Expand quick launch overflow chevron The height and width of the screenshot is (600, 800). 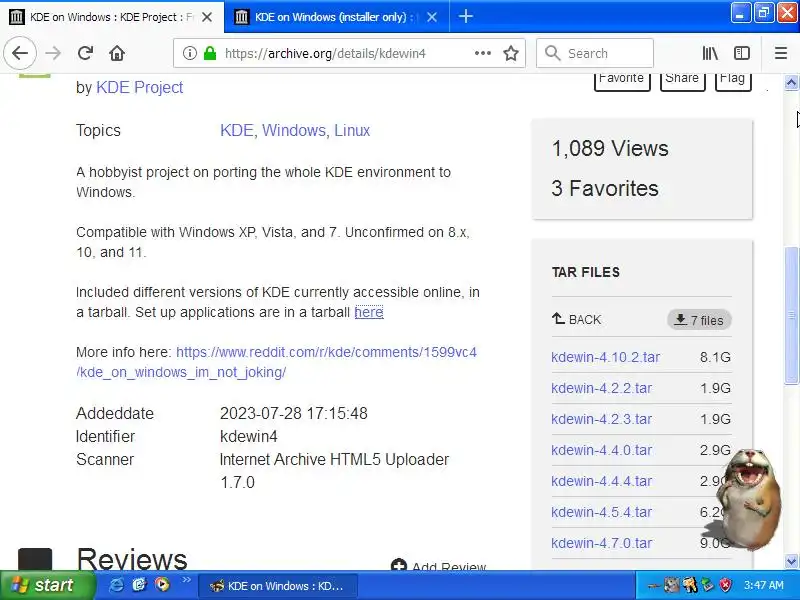[186, 580]
